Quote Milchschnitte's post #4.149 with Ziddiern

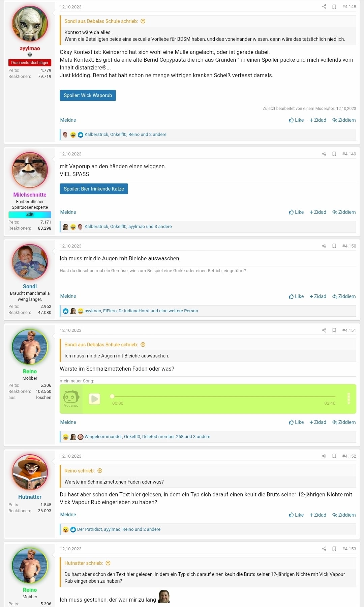344,212
